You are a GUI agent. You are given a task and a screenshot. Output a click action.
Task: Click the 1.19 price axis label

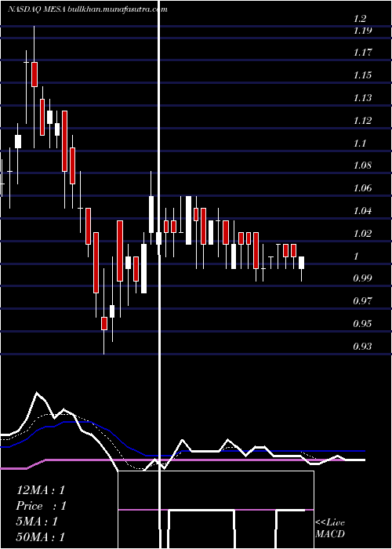click(x=362, y=31)
